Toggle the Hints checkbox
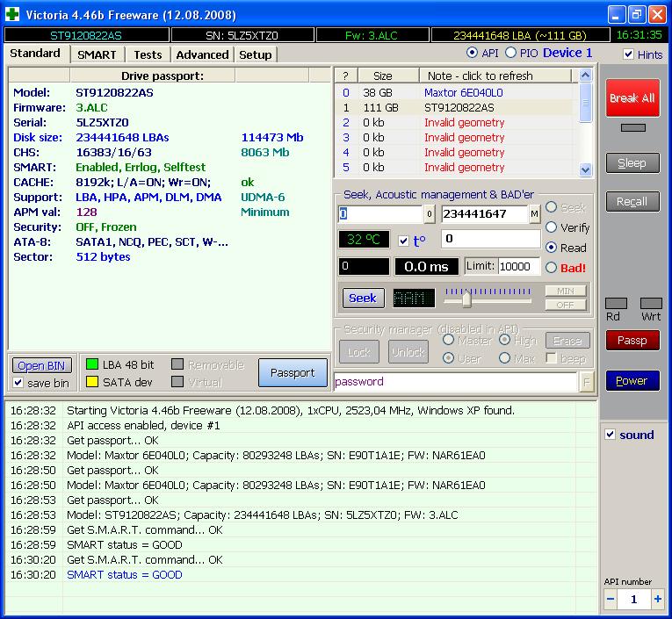Viewport: 672px width, 619px height. pyautogui.click(x=629, y=54)
